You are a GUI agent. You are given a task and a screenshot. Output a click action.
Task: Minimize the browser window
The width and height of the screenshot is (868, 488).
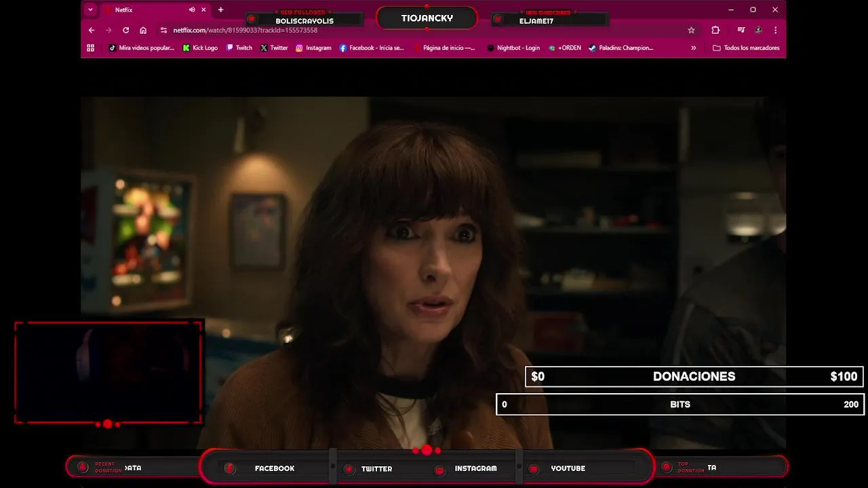[x=730, y=9]
